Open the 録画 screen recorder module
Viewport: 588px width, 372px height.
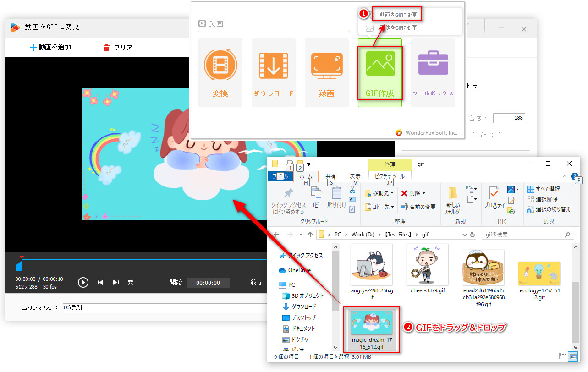coord(327,73)
